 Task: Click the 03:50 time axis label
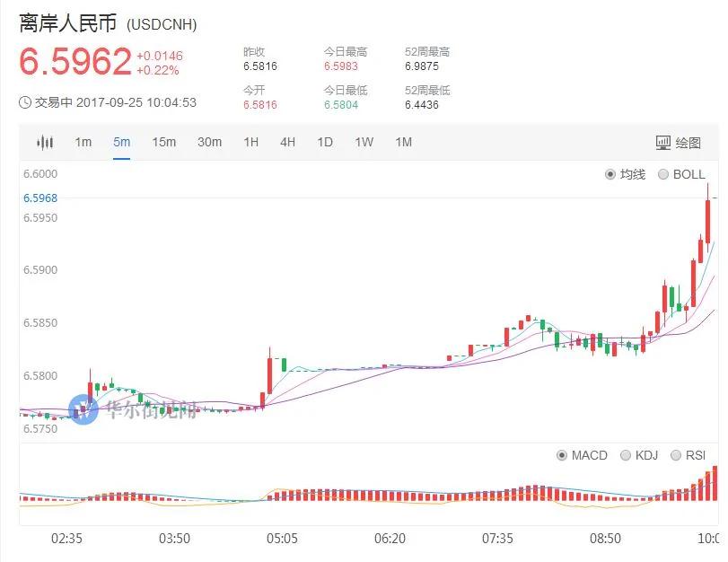[x=174, y=539]
